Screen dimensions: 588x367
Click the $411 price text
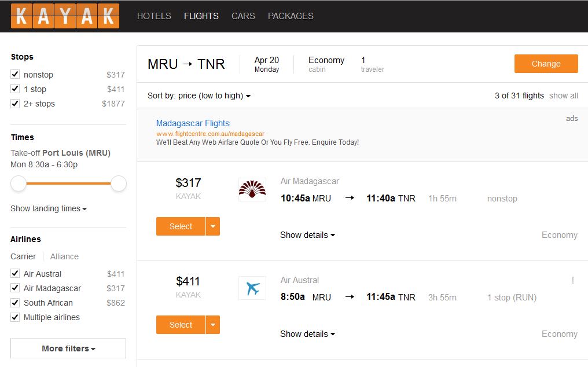[188, 281]
